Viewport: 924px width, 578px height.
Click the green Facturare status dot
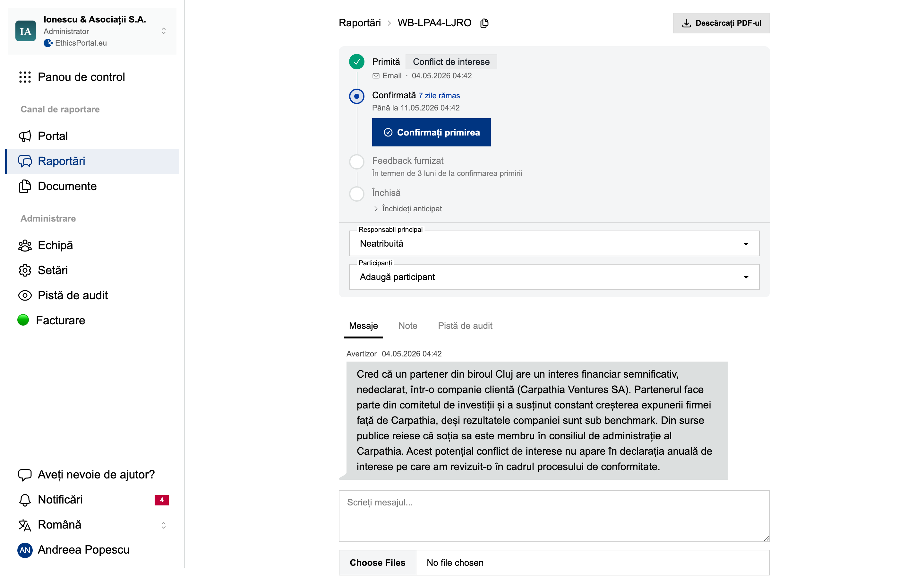click(23, 320)
